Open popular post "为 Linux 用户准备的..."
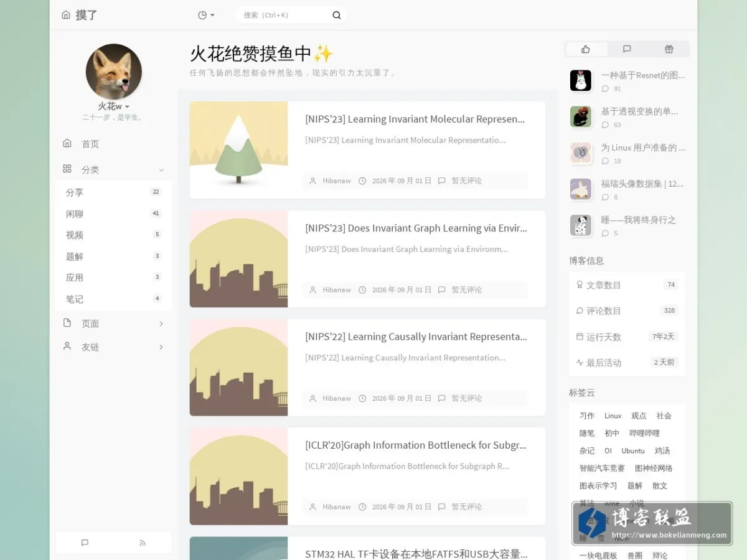 tap(643, 147)
